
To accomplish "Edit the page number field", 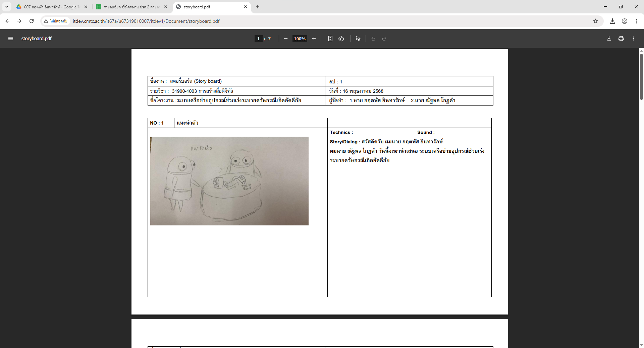I will click(258, 39).
